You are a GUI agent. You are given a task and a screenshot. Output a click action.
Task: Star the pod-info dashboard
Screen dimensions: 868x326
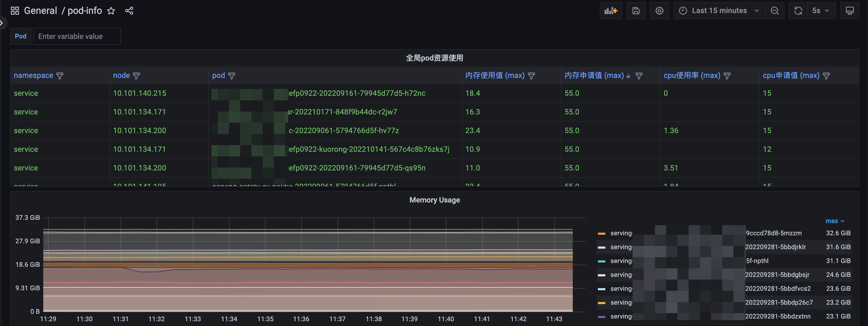click(111, 11)
